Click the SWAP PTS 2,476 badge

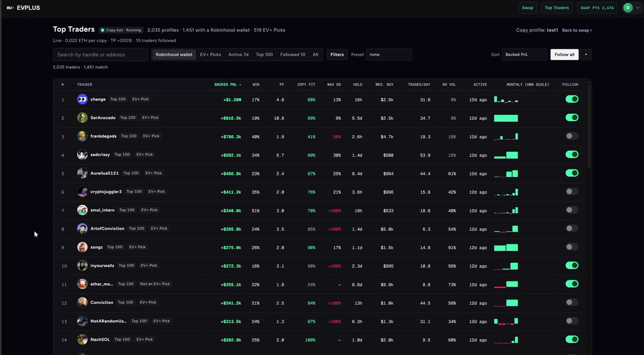click(597, 8)
